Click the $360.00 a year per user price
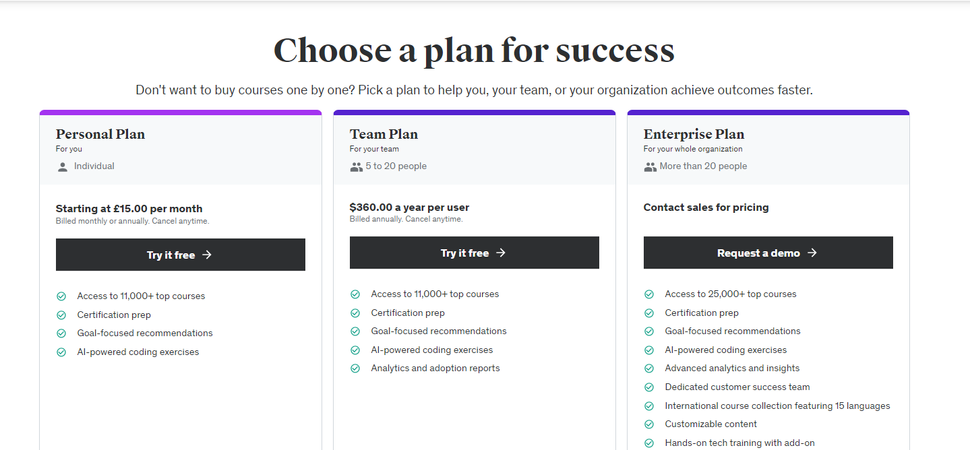Image resolution: width=970 pixels, height=450 pixels. pos(409,208)
